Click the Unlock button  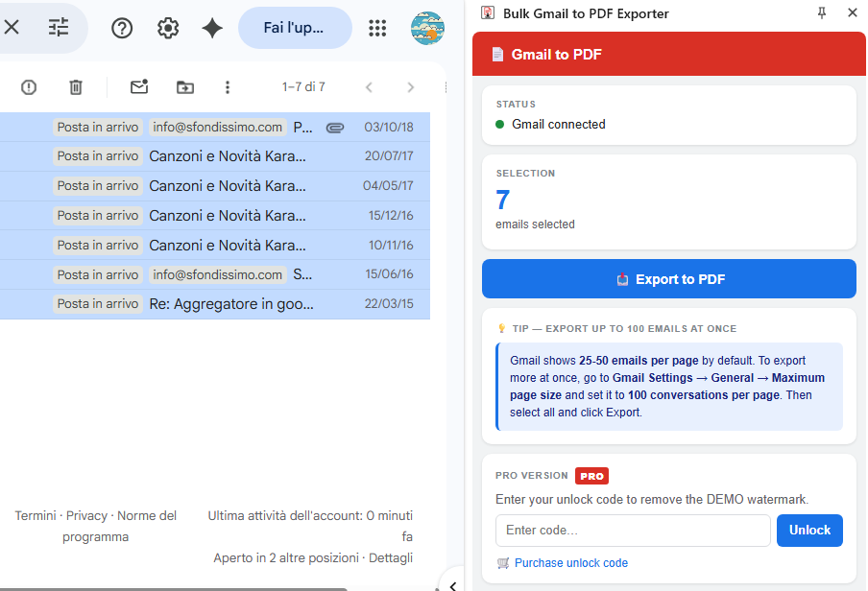pyautogui.click(x=809, y=531)
